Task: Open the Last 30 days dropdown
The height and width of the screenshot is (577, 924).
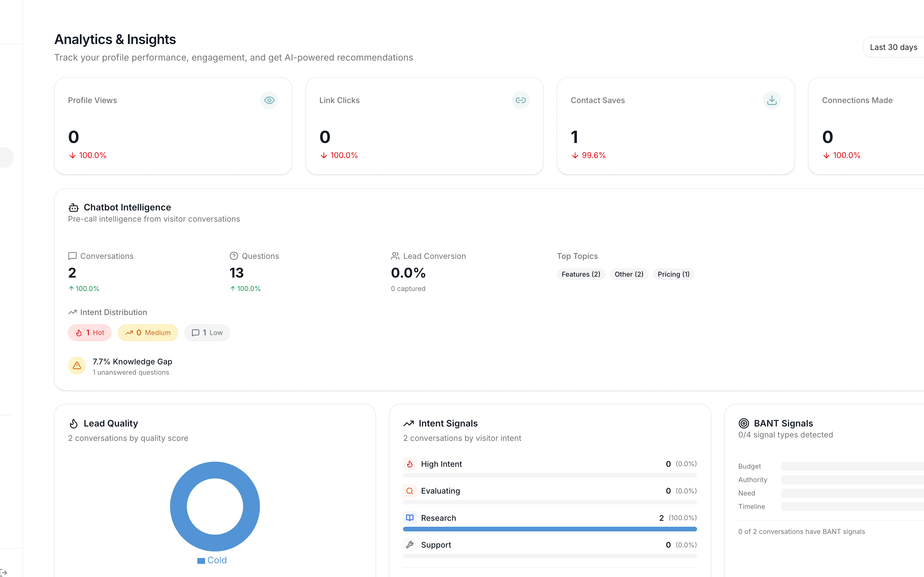Action: (893, 47)
